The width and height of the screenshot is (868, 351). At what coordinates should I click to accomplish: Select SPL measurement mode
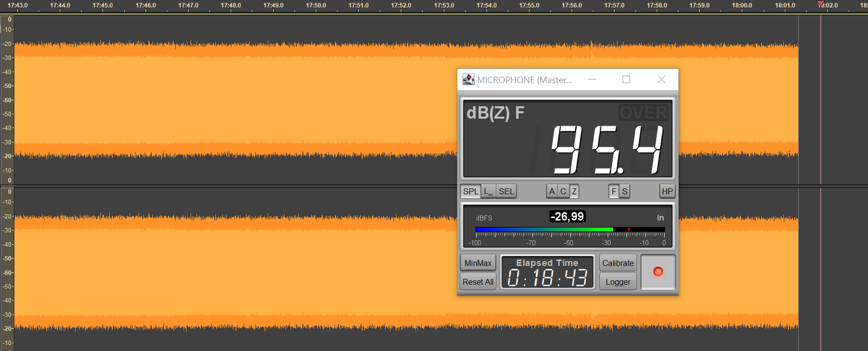coord(471,191)
